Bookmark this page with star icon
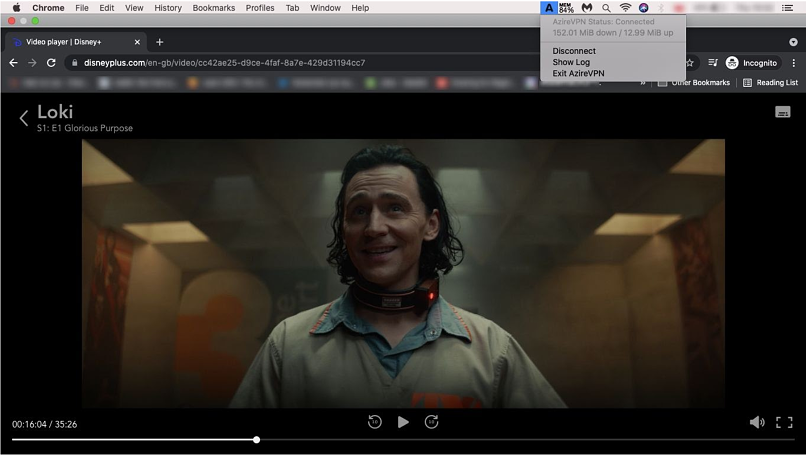Screen dimensions: 806x455 690,63
